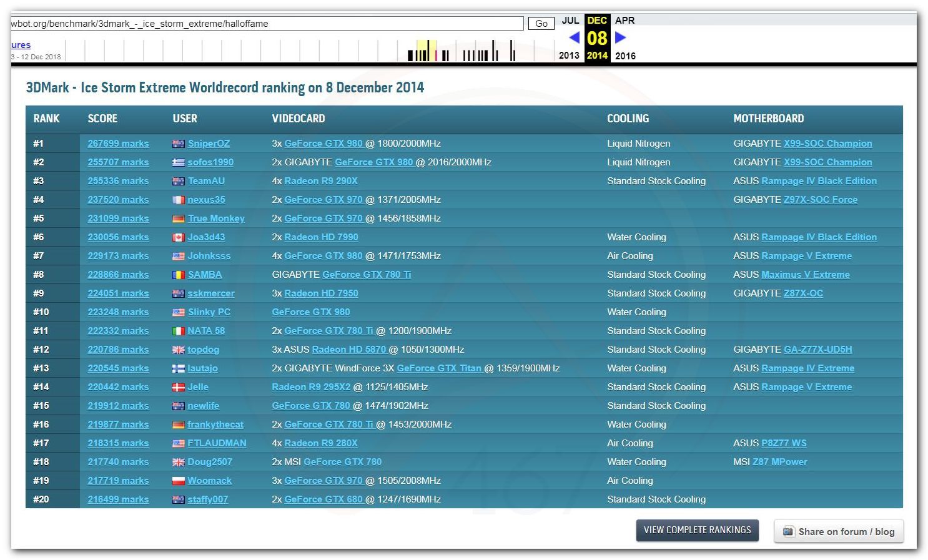Open GA-Z77X-UD5H motherboard link

click(x=818, y=350)
